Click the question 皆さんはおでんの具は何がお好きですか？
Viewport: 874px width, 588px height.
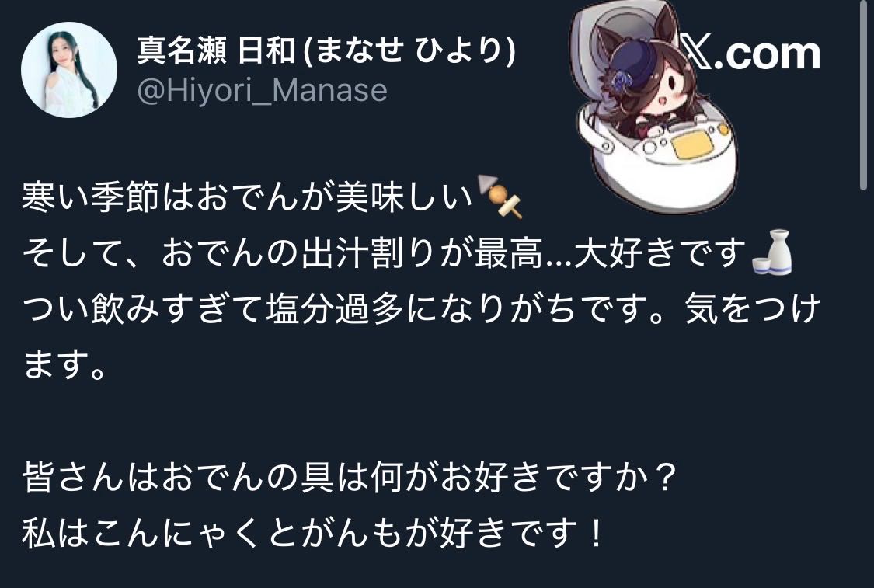[350, 477]
